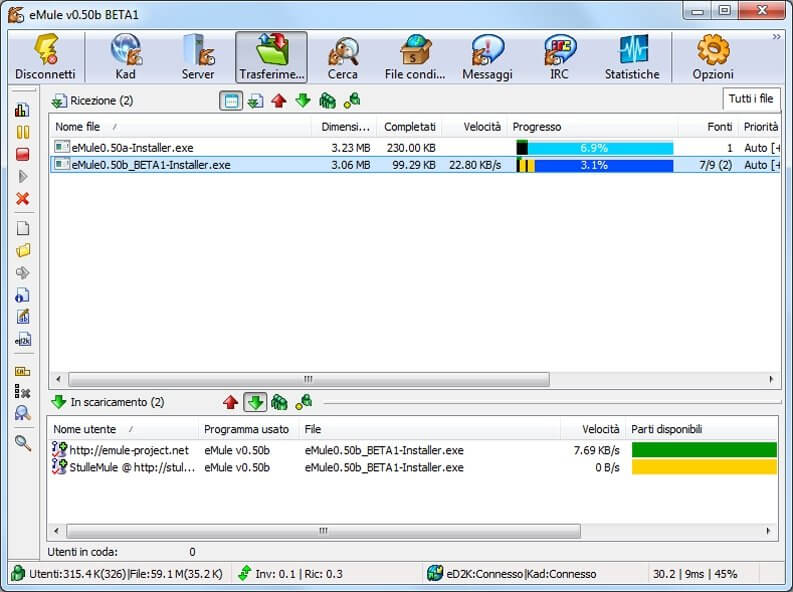Select http://emule-project.net client row

point(413,450)
